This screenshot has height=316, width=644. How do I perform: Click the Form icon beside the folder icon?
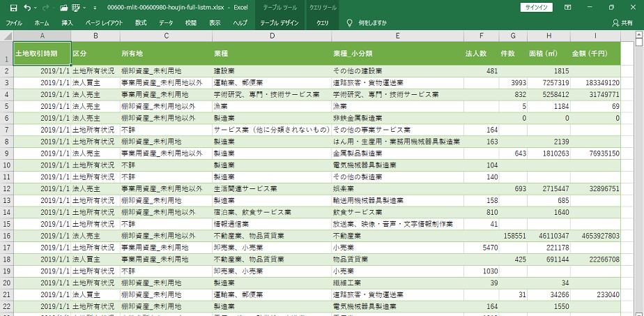click(75, 8)
